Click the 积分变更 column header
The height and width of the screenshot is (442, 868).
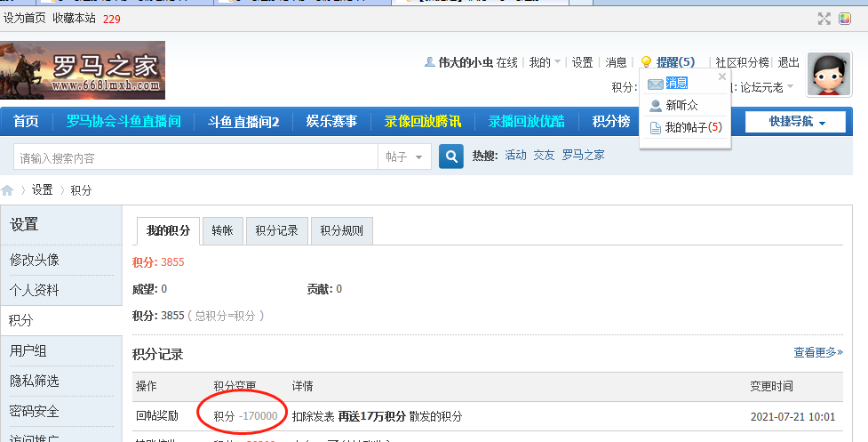pyautogui.click(x=235, y=386)
